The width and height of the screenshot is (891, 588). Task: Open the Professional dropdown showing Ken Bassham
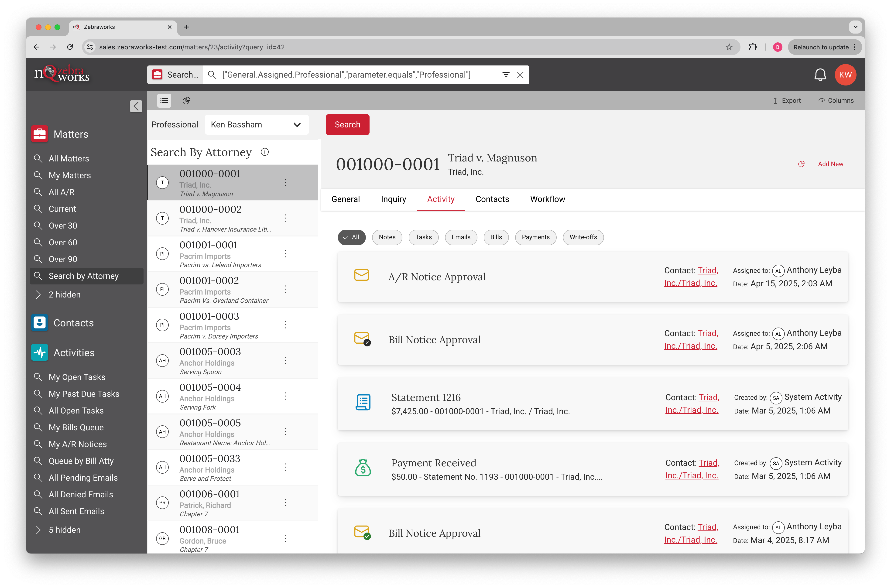[257, 124]
